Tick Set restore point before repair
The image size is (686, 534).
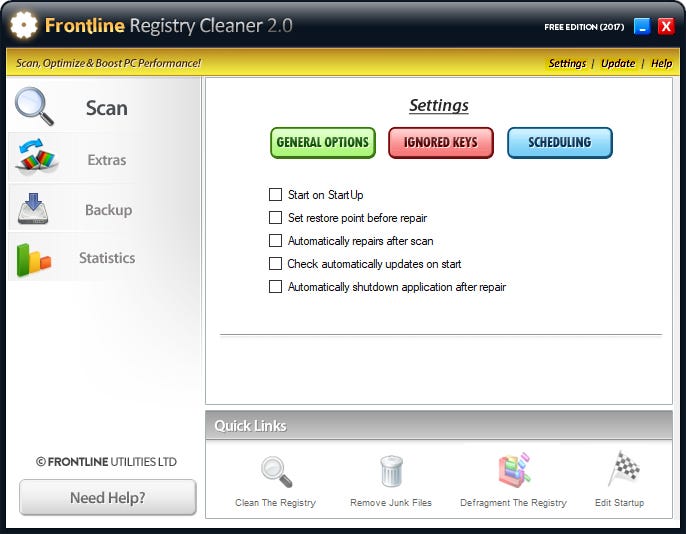tap(275, 217)
